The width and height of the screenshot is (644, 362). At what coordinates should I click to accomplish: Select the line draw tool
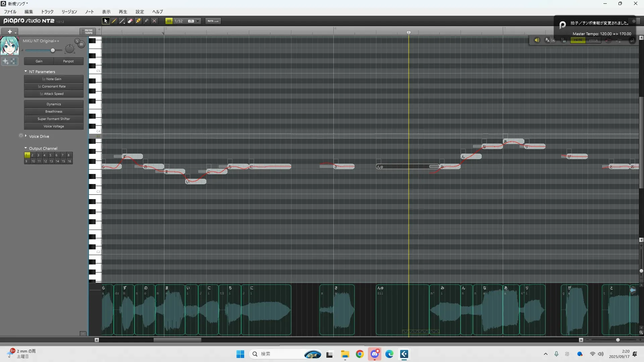point(122,21)
